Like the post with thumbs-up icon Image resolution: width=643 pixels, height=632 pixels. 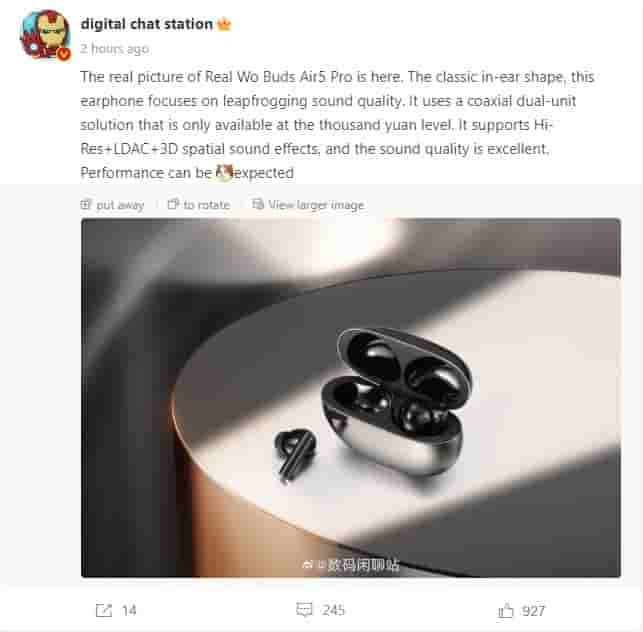click(506, 611)
